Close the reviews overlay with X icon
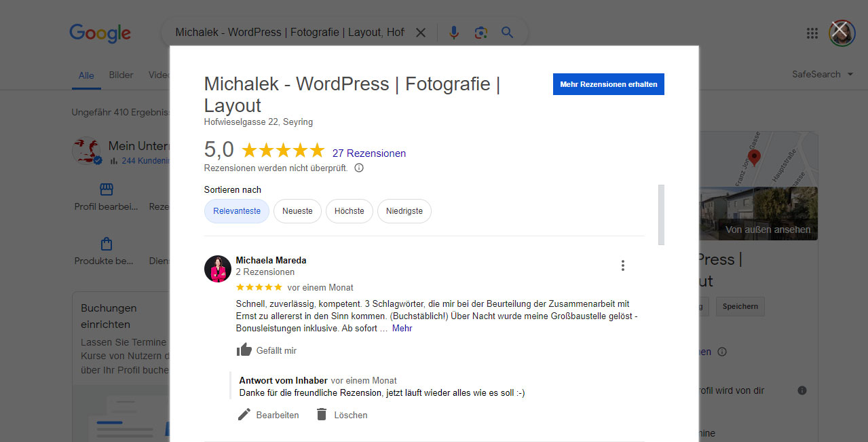The height and width of the screenshot is (442, 868). [839, 30]
